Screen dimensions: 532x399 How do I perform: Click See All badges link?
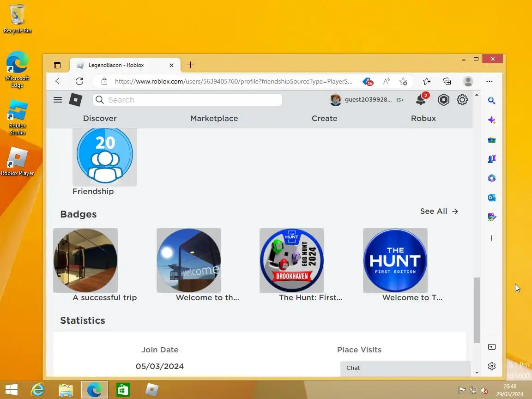[439, 212]
